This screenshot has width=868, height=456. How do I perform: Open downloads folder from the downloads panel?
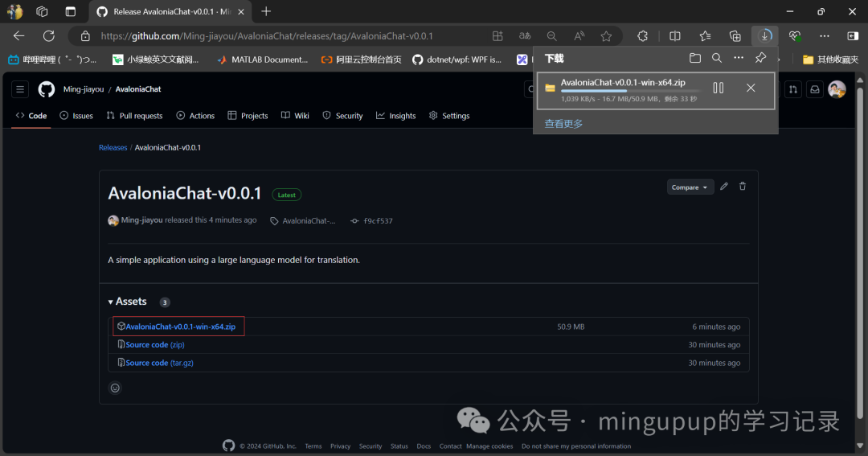tap(695, 58)
